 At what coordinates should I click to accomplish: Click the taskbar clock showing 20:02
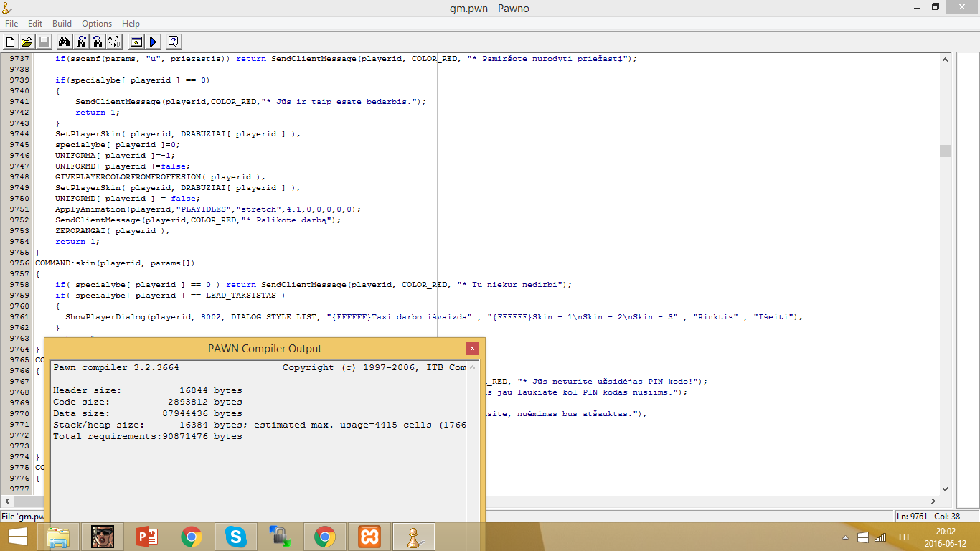pos(946,532)
